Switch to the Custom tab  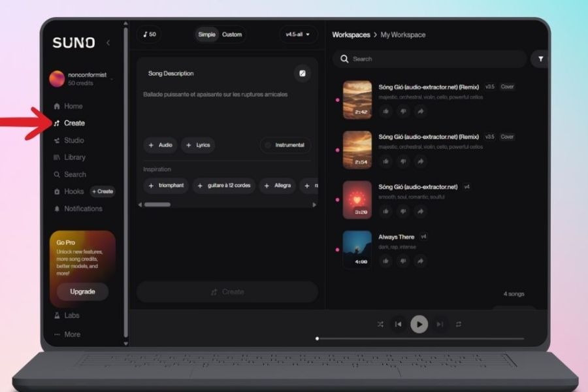click(232, 35)
